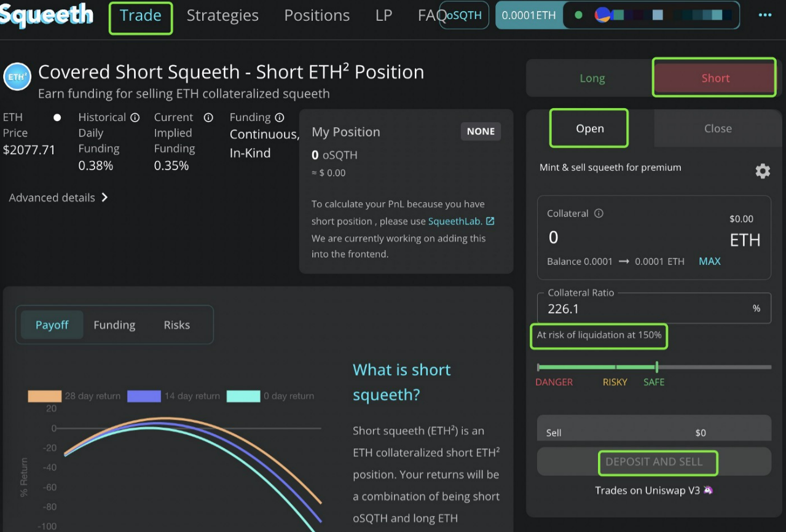The width and height of the screenshot is (786, 532).
Task: Switch to the Long position toggle
Action: pyautogui.click(x=592, y=79)
